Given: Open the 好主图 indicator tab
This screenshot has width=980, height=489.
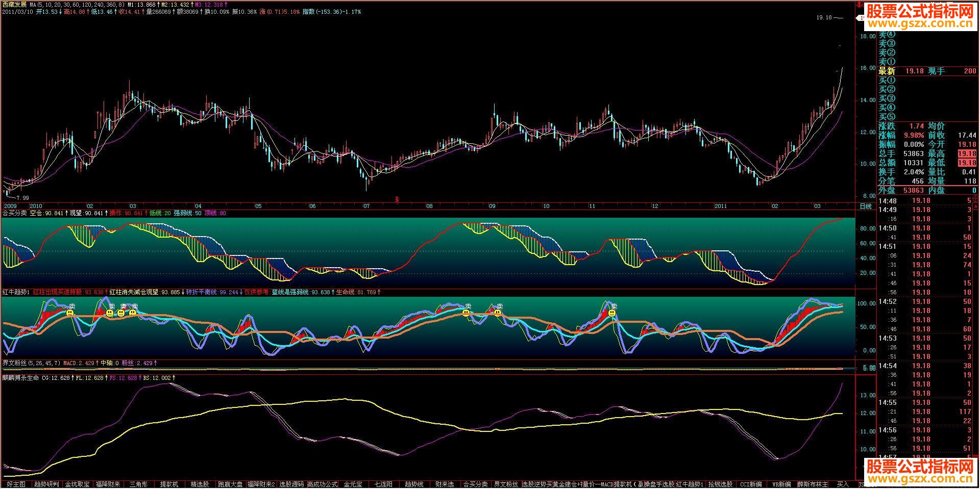Looking at the screenshot, I should (x=16, y=484).
